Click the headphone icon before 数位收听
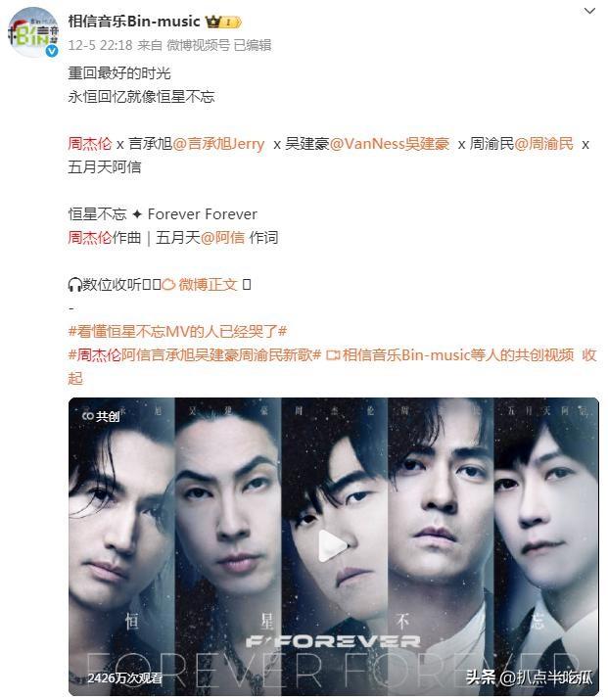The height and width of the screenshot is (700, 608). coord(74,284)
